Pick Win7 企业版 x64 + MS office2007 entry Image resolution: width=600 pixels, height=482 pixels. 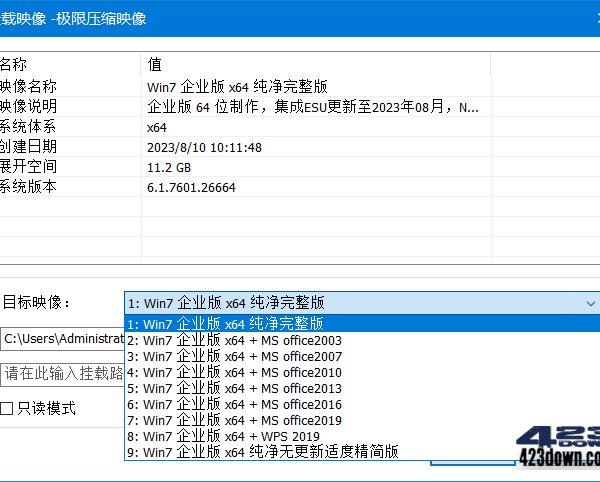234,356
